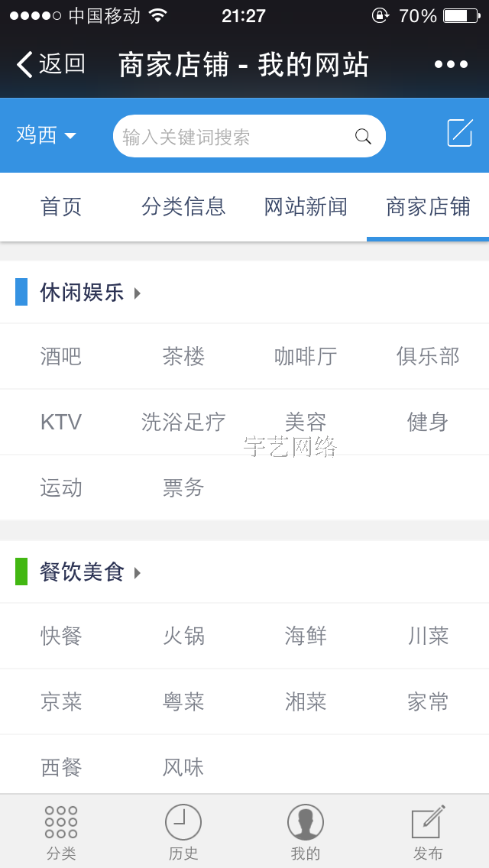This screenshot has width=489, height=868.
Task: Switch to the 首页 tab
Action: pyautogui.click(x=60, y=207)
